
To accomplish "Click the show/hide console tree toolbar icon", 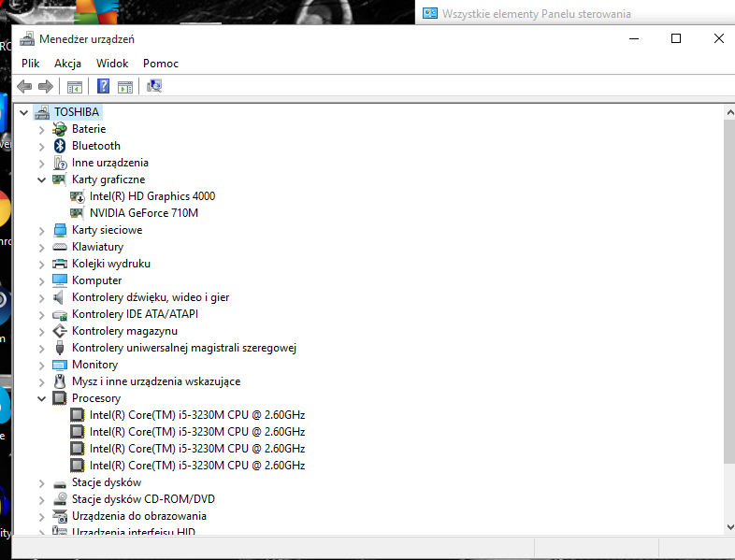I will click(75, 87).
